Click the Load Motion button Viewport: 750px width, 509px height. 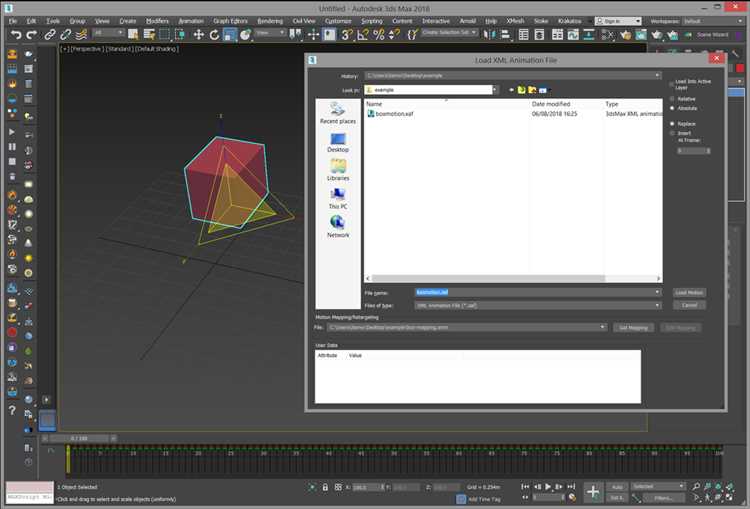coord(689,292)
